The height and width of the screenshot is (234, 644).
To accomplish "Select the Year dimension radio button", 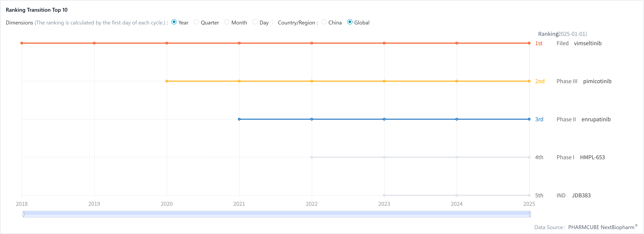I will pos(174,22).
